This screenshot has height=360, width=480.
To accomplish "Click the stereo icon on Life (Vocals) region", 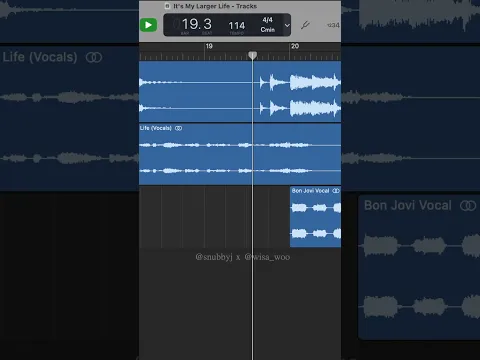I will coord(179,128).
